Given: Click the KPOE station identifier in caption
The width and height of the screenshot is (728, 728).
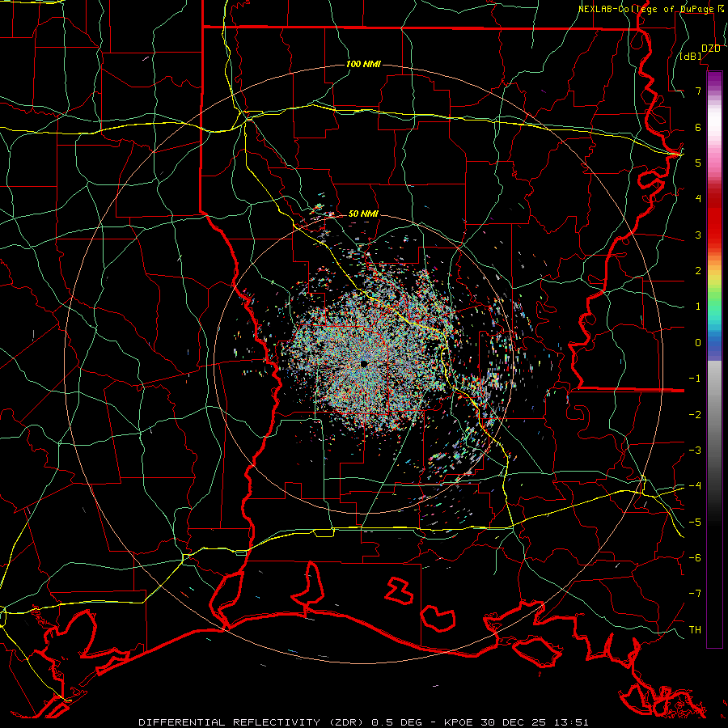Looking at the screenshot, I should (x=459, y=722).
